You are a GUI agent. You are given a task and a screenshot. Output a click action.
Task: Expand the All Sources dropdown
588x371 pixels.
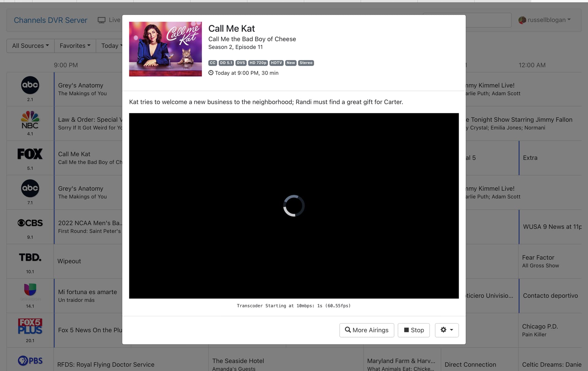(x=30, y=46)
